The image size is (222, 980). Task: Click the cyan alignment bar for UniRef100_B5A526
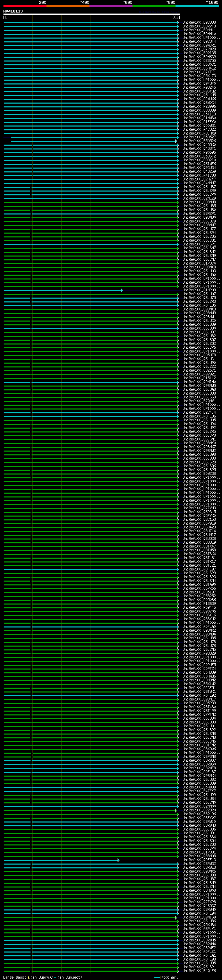[x=94, y=141]
